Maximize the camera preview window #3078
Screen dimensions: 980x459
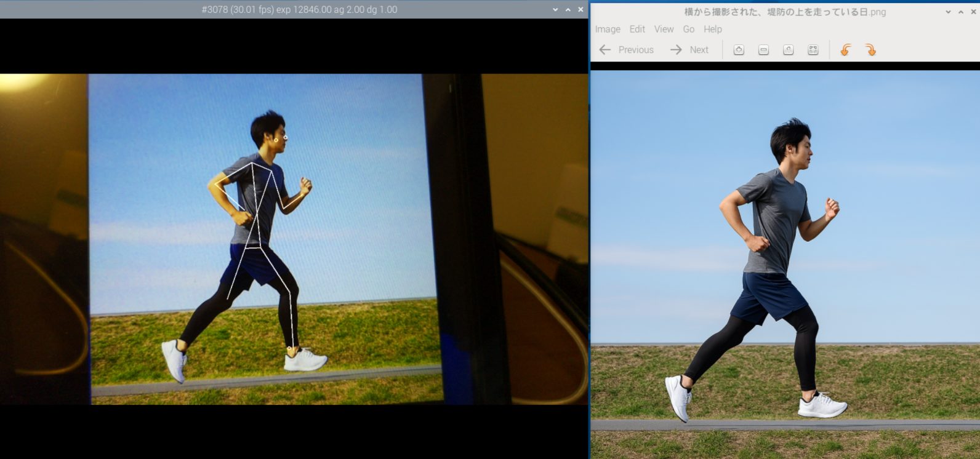[x=568, y=9]
